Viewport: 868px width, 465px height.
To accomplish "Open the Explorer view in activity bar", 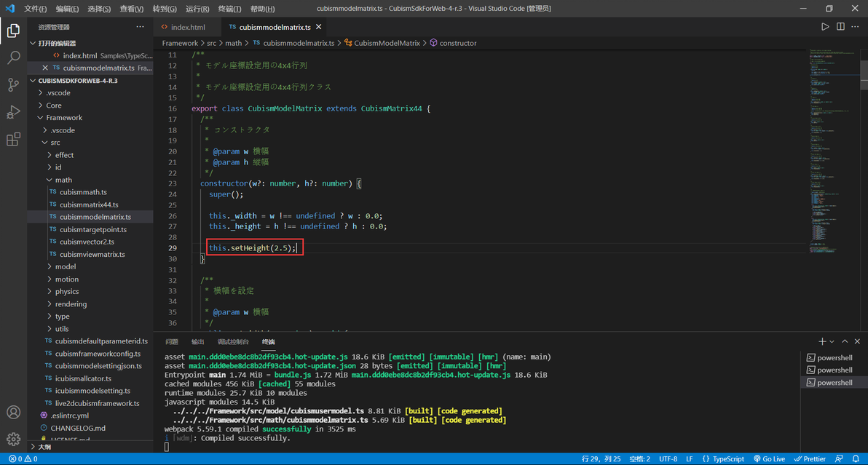I will [x=13, y=31].
